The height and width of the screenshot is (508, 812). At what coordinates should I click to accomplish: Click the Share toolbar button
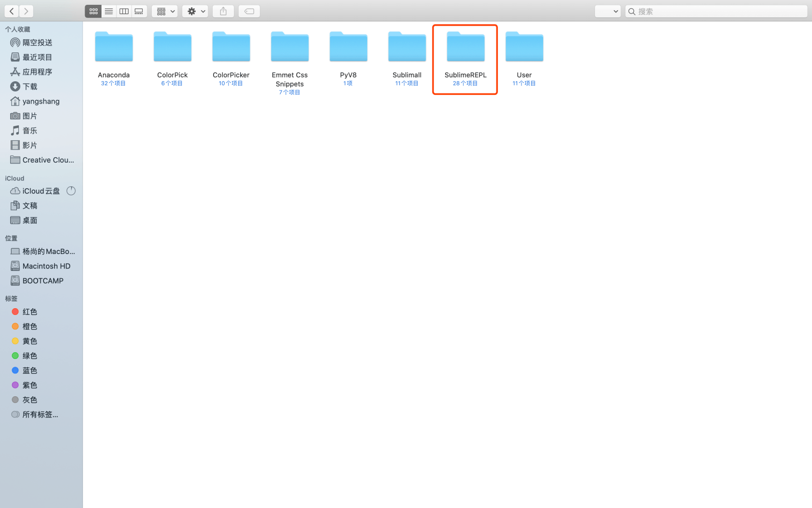[223, 11]
